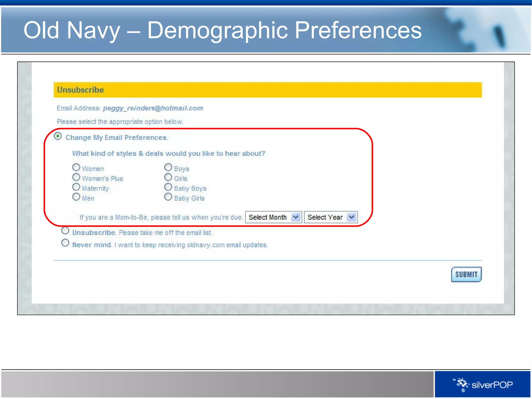Click the 'Please select the appropriate option below' text

click(x=121, y=122)
